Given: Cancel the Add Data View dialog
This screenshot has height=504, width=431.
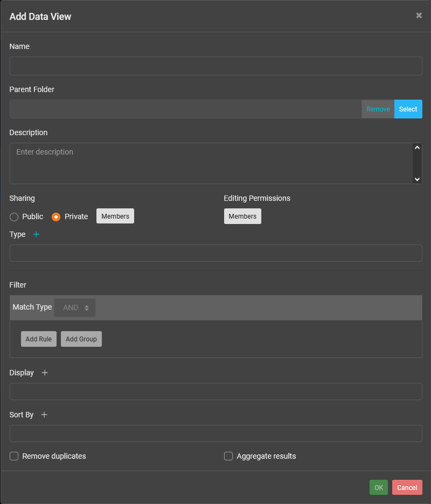Looking at the screenshot, I should [407, 487].
